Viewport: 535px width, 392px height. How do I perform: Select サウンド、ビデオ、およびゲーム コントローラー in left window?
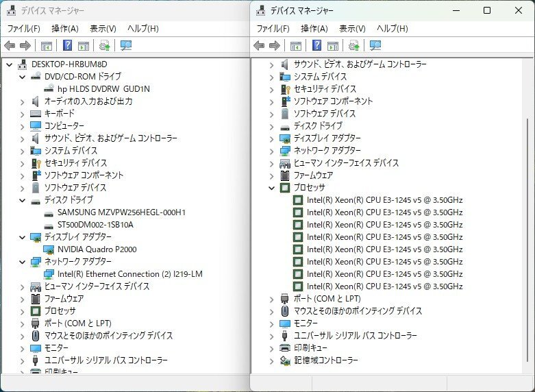110,138
